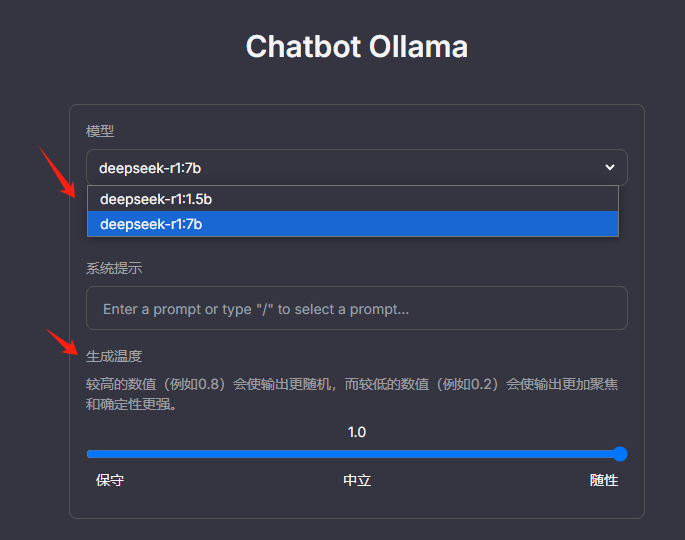The image size is (685, 540).
Task: Click the 随性 label under the slider
Action: point(604,481)
